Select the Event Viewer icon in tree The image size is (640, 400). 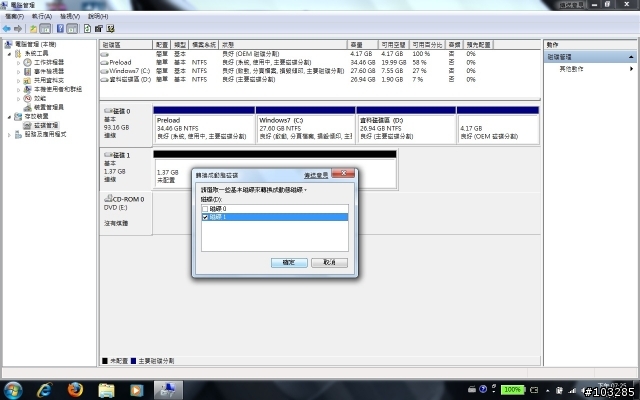click(27, 71)
